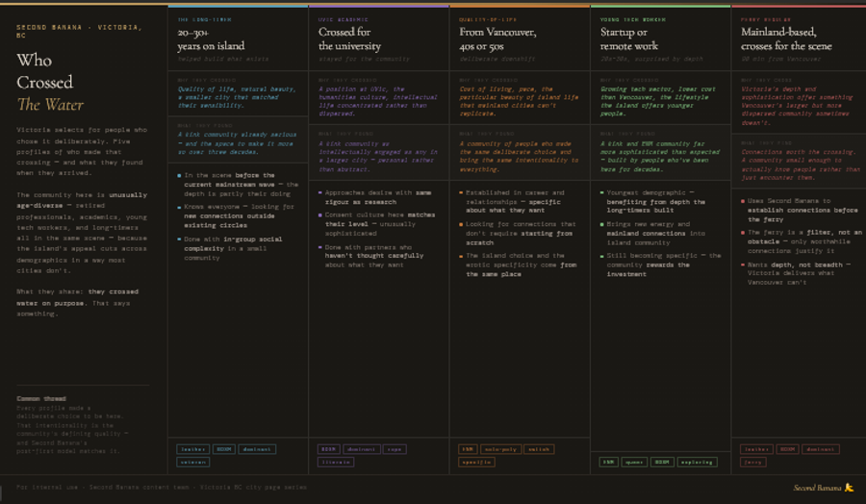This screenshot has width=866, height=504.
Task: Select the 'dominant' tag in Long-Timer column
Action: tap(257, 449)
